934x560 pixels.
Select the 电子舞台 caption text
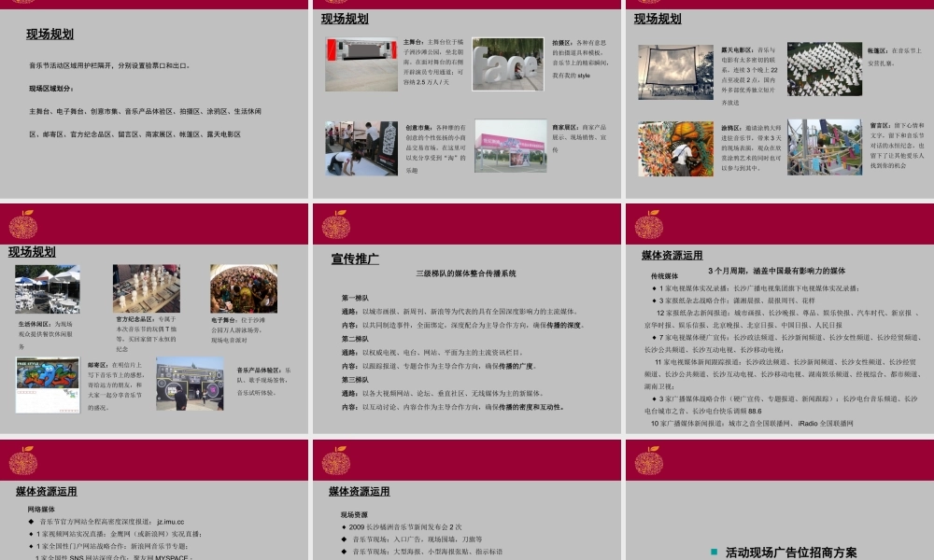coord(238,330)
